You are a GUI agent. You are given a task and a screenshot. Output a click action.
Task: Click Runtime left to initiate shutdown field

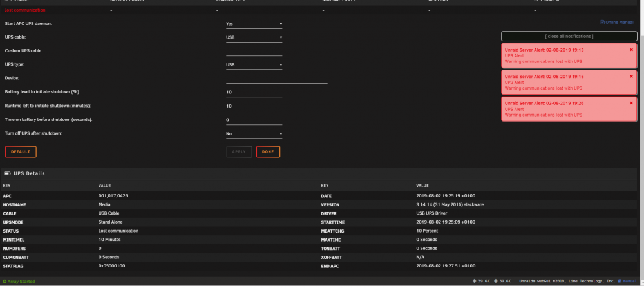click(x=254, y=106)
